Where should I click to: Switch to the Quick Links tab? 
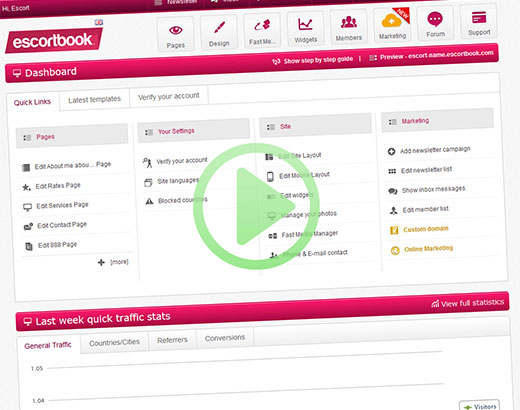[x=32, y=102]
